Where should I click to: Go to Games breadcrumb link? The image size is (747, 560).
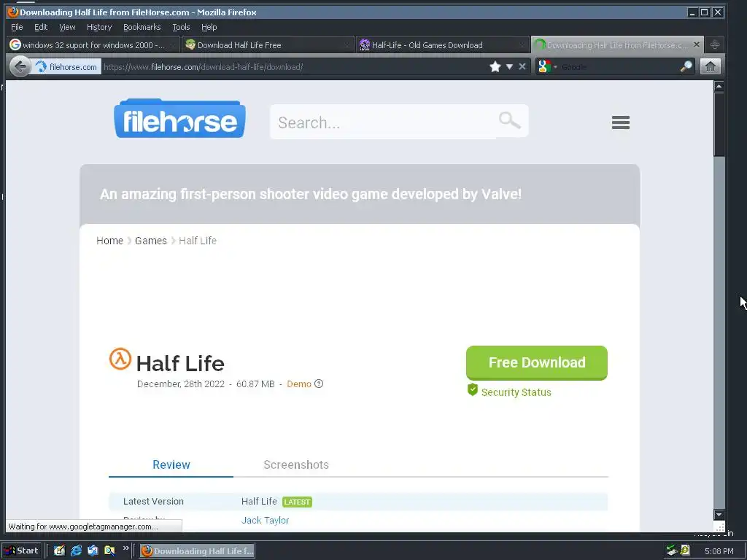point(150,241)
